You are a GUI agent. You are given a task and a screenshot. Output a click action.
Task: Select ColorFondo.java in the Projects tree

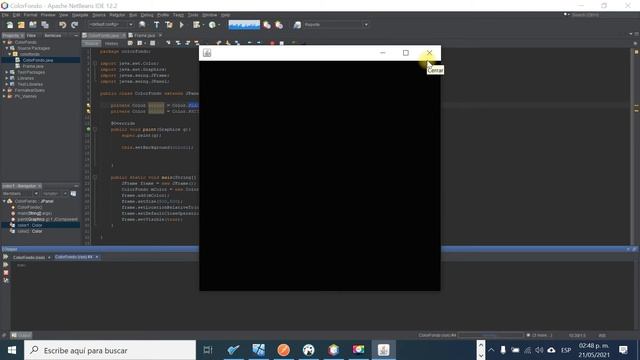(38, 60)
